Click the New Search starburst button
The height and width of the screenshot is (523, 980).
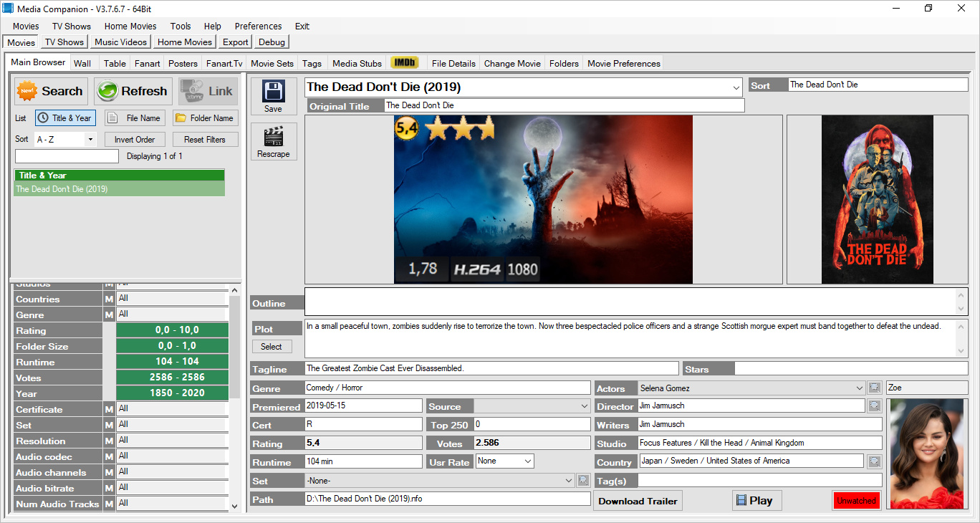(x=52, y=91)
